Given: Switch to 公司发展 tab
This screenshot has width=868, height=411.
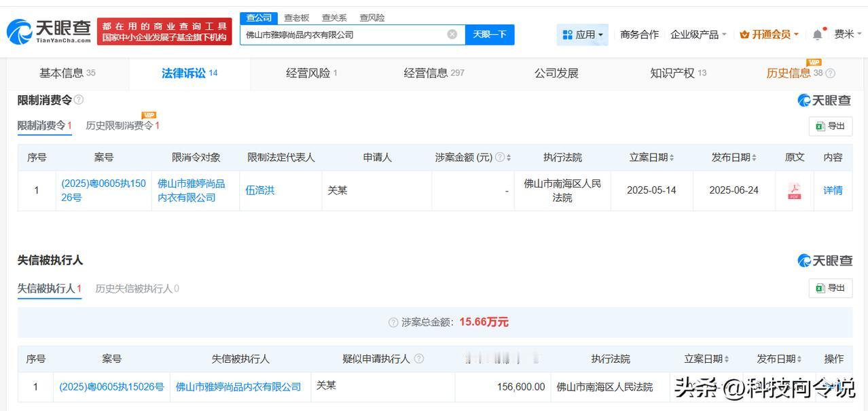Looking at the screenshot, I should [556, 73].
